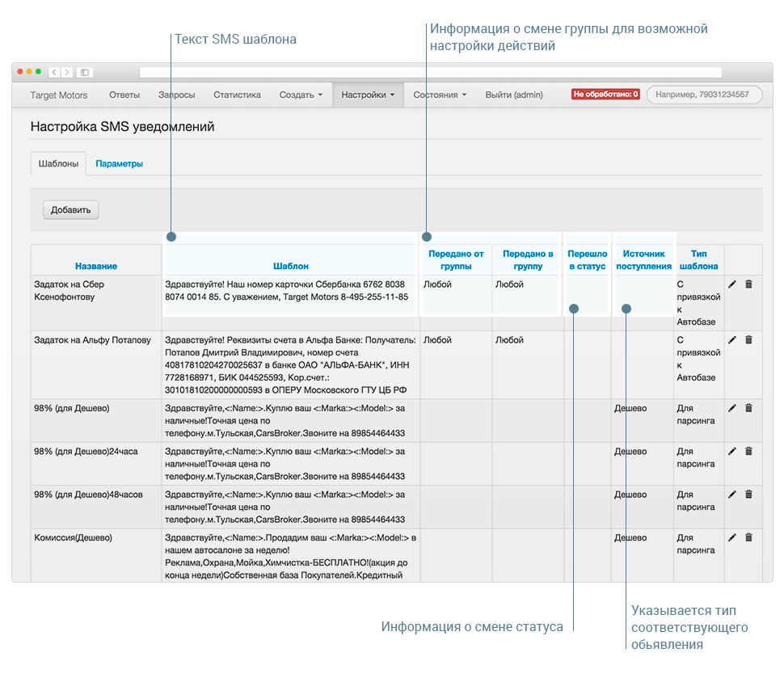Sort by 'Название' column header
Image resolution: width=784 pixels, height=678 pixels.
96,266
